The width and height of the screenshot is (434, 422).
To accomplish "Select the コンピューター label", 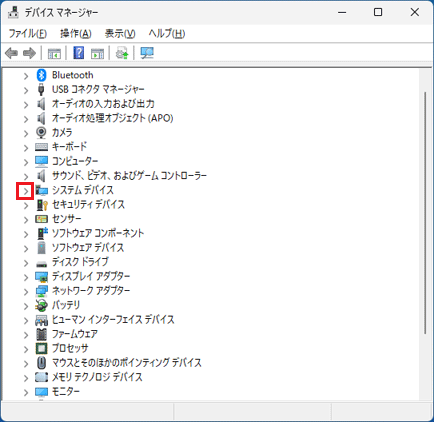I will click(x=75, y=161).
